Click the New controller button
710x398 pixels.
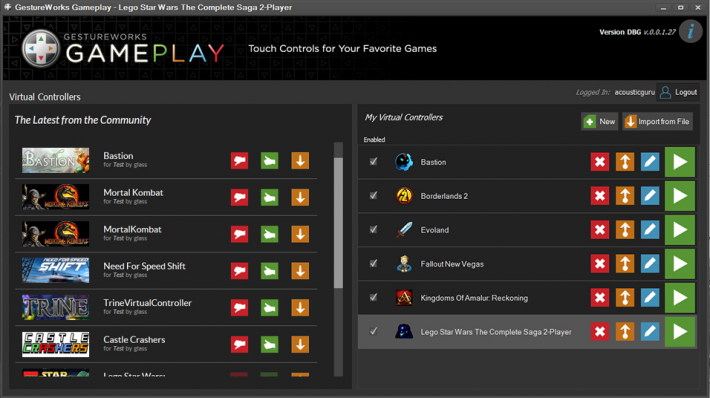(600, 121)
